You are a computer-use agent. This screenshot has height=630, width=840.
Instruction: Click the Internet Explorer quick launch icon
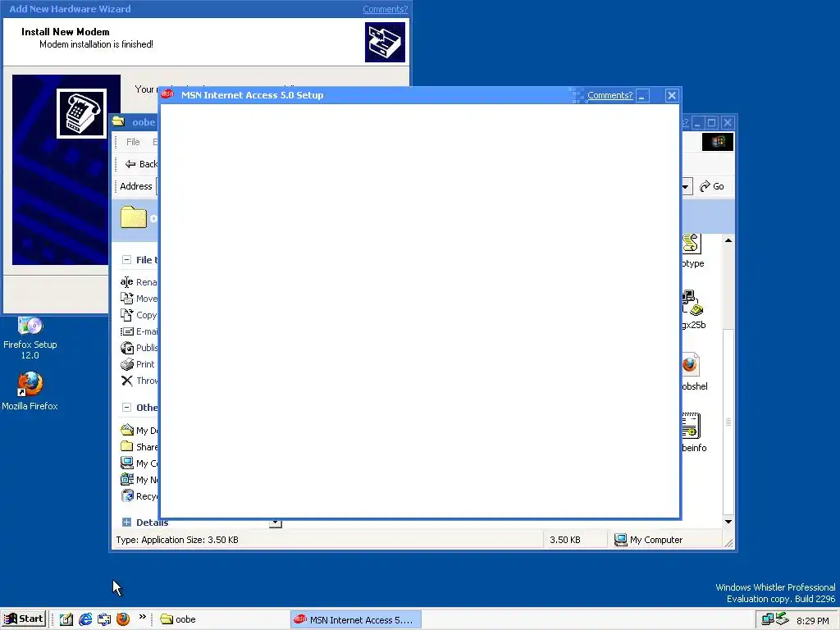(85, 619)
